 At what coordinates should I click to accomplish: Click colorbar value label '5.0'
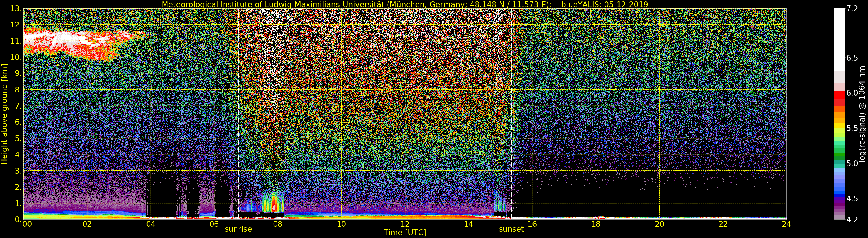click(852, 163)
